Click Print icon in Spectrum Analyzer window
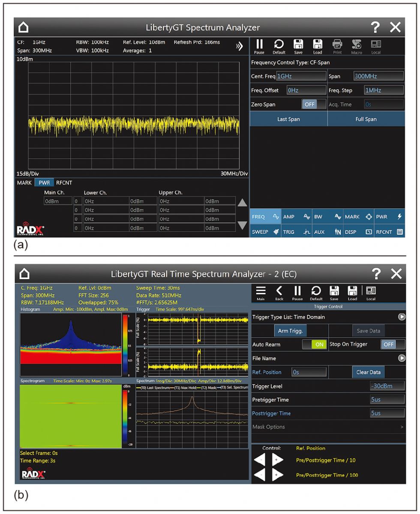Screen dimensions: 420x514 point(337,46)
